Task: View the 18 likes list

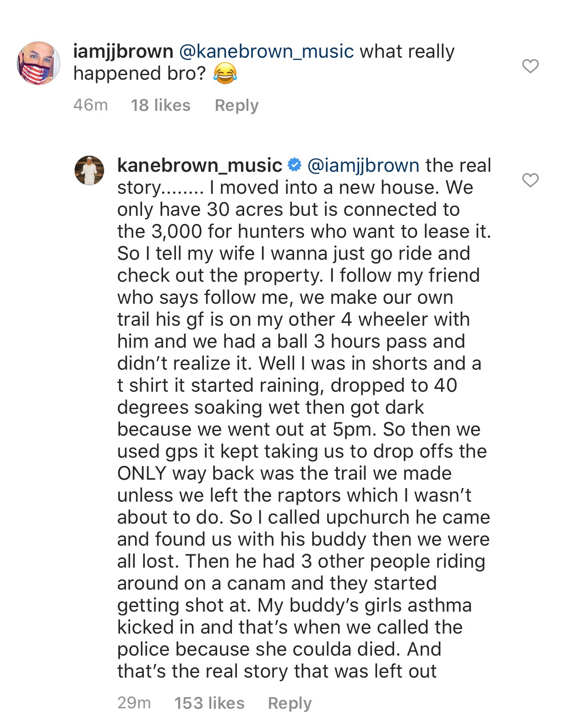Action: coord(160,105)
